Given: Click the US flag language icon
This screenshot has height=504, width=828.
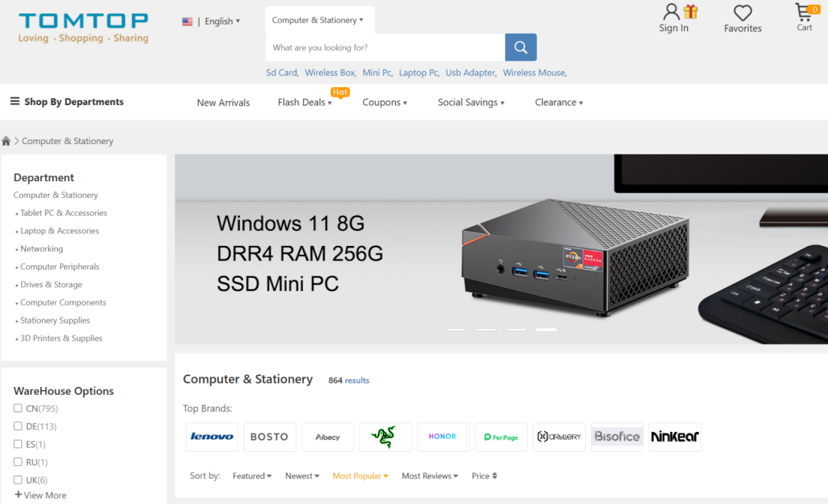Looking at the screenshot, I should (x=188, y=21).
